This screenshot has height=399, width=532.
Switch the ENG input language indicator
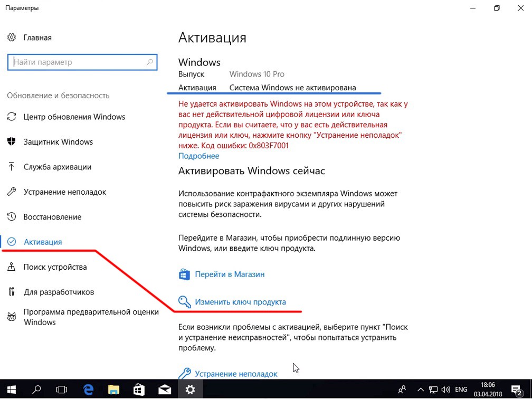coord(461,389)
